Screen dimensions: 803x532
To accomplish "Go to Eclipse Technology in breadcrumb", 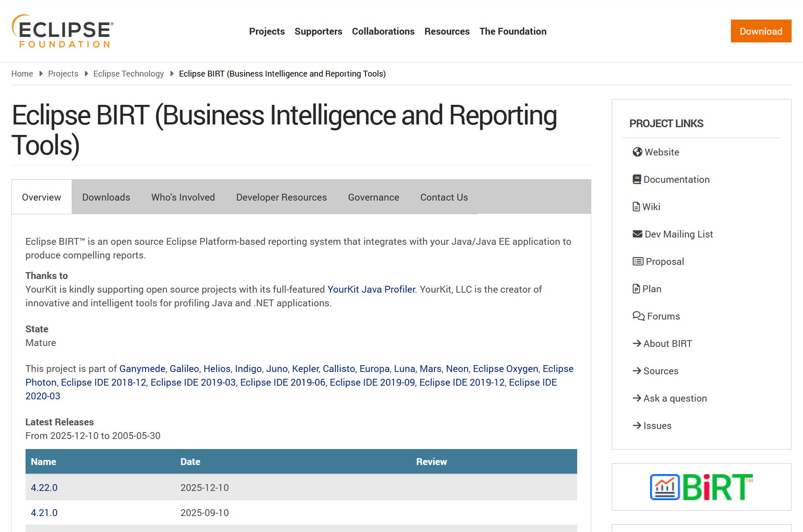I will click(128, 74).
